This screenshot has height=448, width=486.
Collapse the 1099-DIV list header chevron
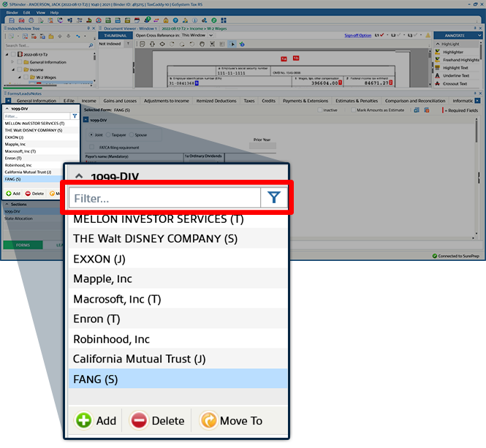coord(79,177)
